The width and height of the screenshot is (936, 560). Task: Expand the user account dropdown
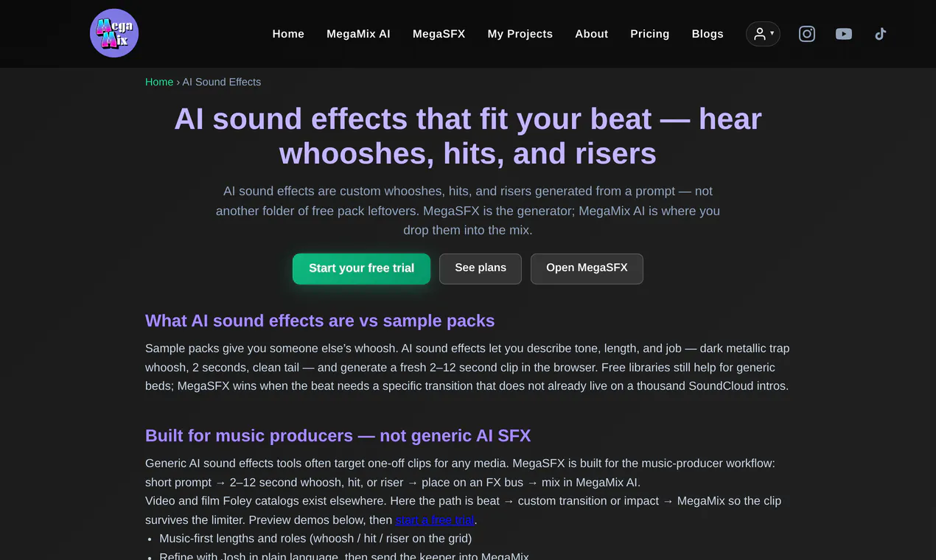click(x=763, y=34)
